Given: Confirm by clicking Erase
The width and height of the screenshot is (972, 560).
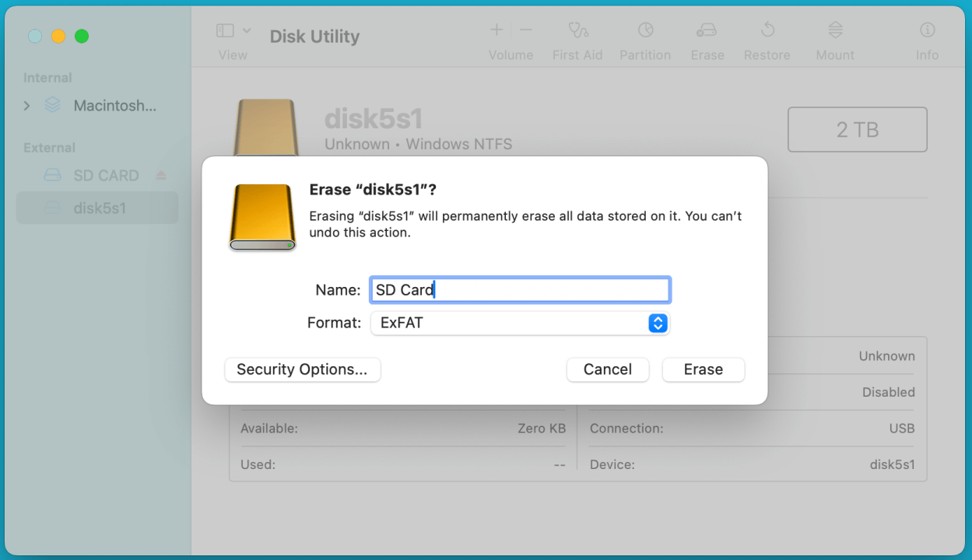Looking at the screenshot, I should click(703, 369).
